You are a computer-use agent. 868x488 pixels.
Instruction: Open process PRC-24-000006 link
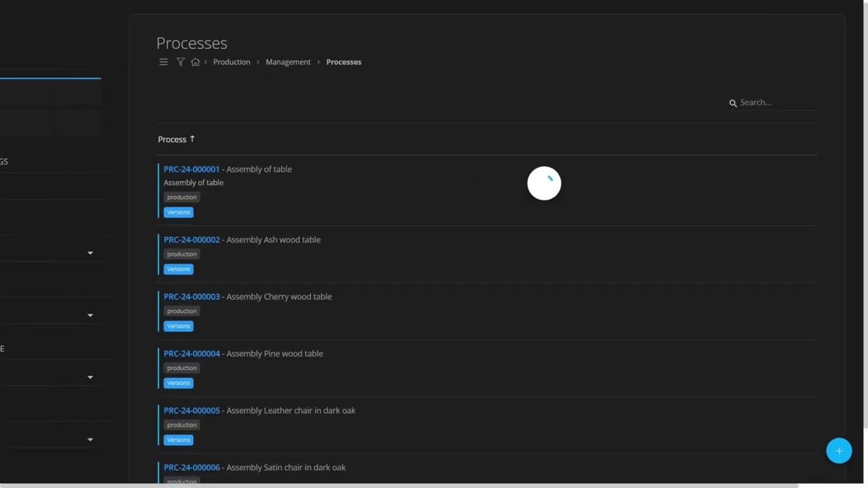[192, 467]
